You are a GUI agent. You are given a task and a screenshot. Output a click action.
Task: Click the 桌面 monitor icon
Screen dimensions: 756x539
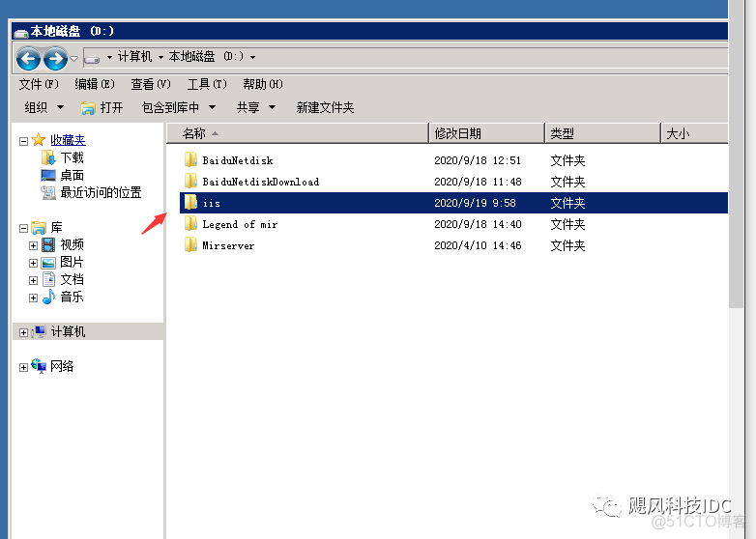tap(48, 176)
